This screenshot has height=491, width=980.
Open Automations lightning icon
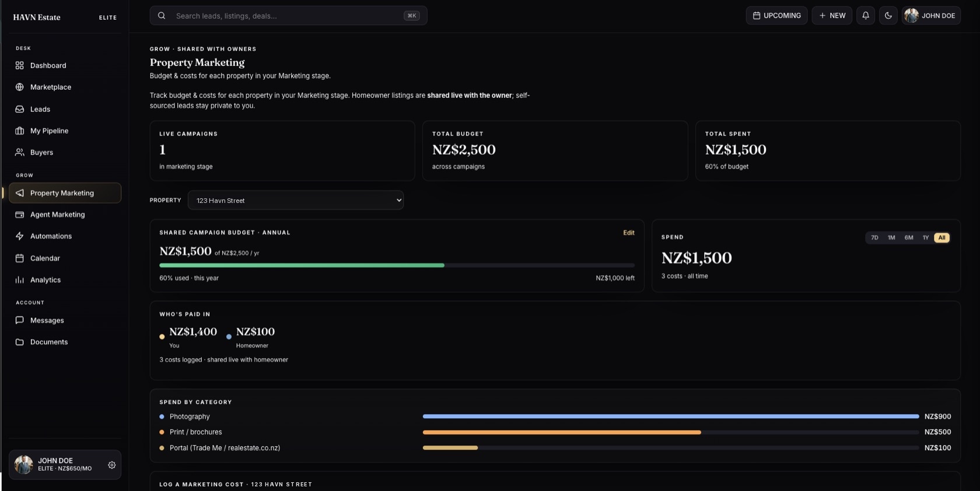click(20, 236)
